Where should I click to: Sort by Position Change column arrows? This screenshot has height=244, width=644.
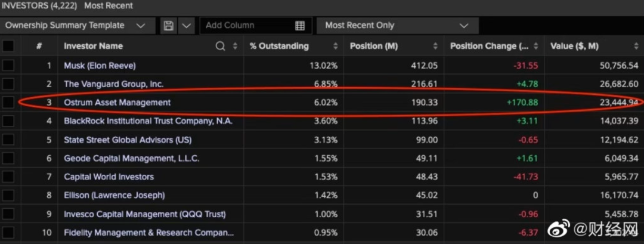pos(535,46)
